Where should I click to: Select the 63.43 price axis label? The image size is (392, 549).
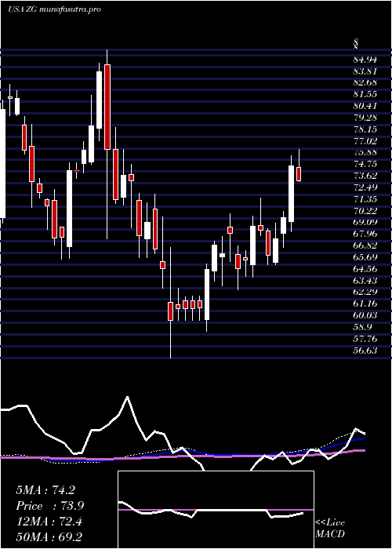coord(365,280)
